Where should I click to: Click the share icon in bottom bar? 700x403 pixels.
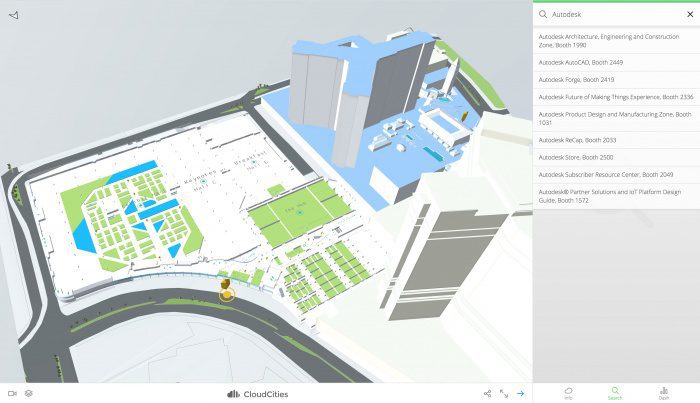tap(487, 393)
